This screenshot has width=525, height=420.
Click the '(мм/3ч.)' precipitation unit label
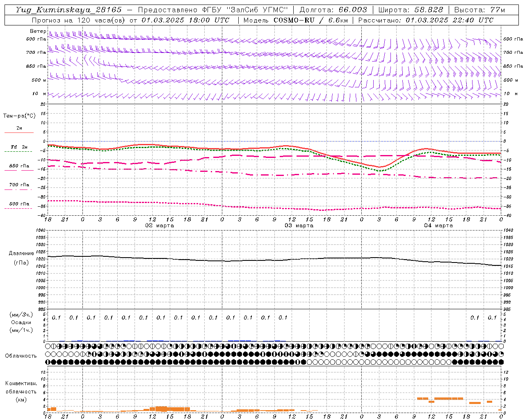[x=21, y=315]
